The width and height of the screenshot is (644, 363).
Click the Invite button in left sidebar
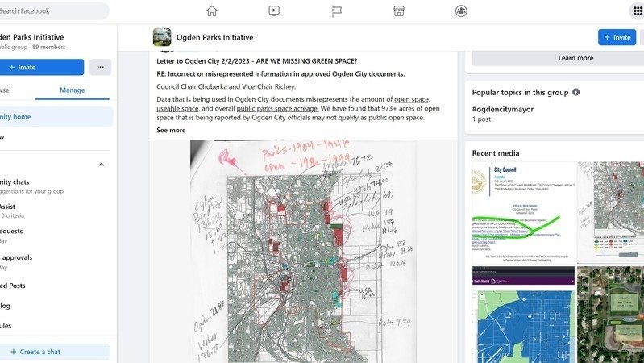pyautogui.click(x=41, y=67)
